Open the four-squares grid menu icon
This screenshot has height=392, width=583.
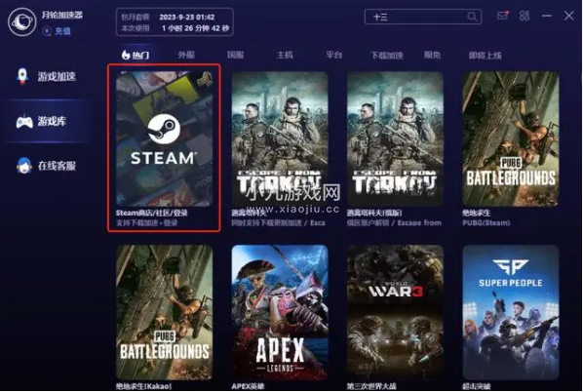coord(525,16)
